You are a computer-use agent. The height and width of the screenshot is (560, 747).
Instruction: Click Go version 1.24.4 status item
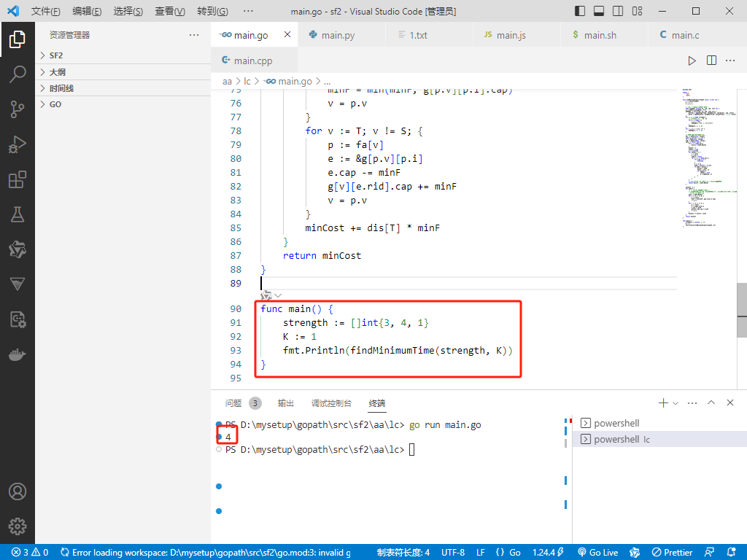pyautogui.click(x=548, y=553)
